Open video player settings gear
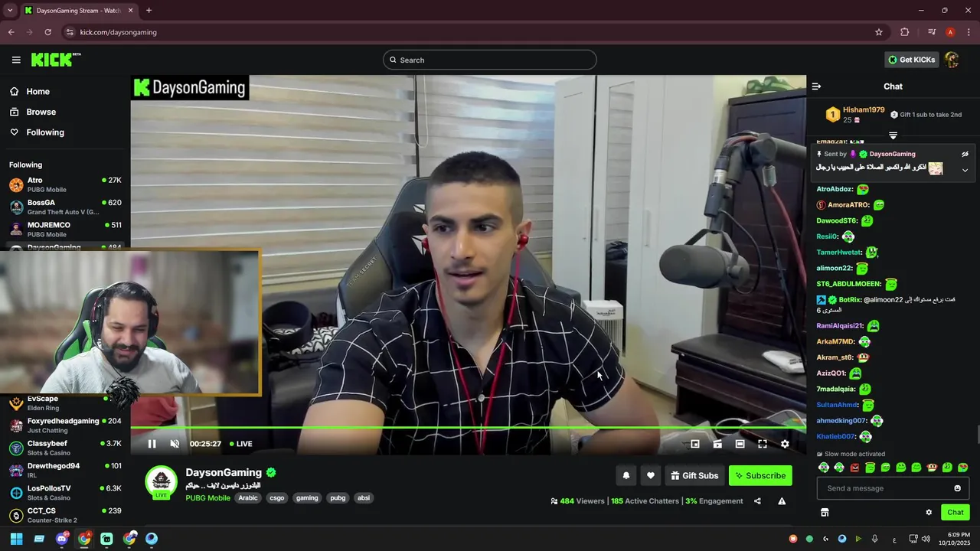Screen dimensions: 980x551 point(785,444)
